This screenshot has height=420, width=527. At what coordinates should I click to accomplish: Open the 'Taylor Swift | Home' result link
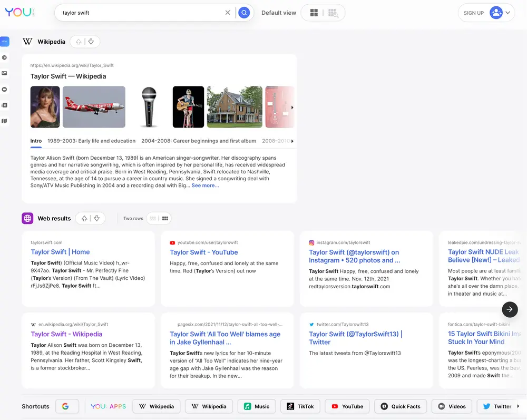click(x=60, y=252)
